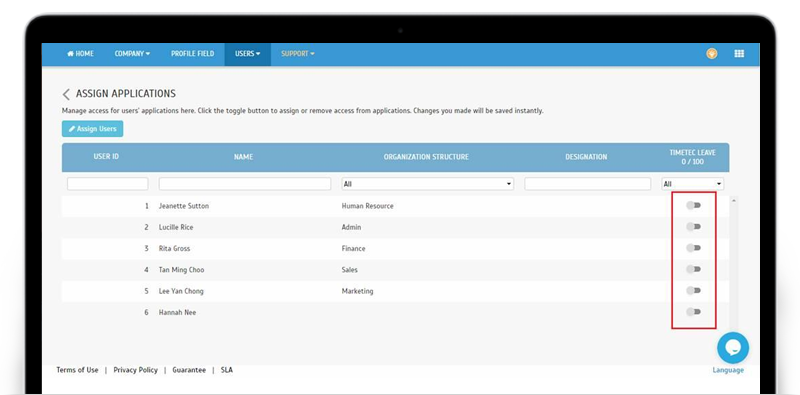Click the User ID filter field

point(108,184)
